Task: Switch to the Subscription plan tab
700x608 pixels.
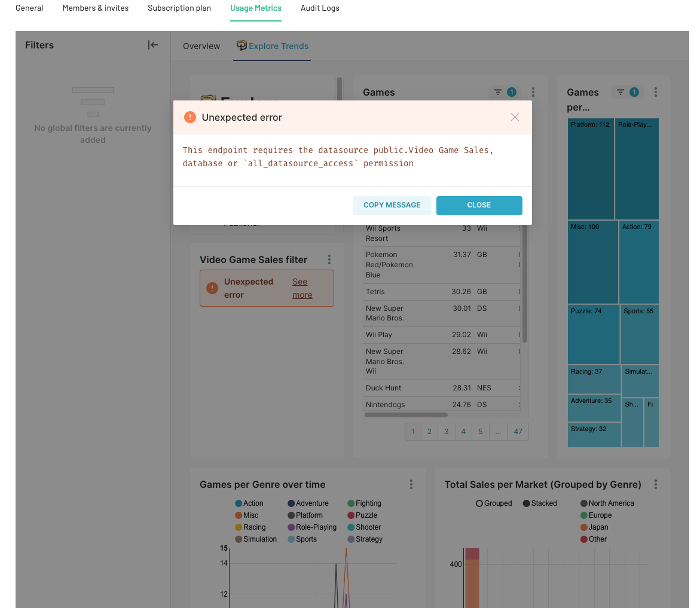Action: point(179,8)
